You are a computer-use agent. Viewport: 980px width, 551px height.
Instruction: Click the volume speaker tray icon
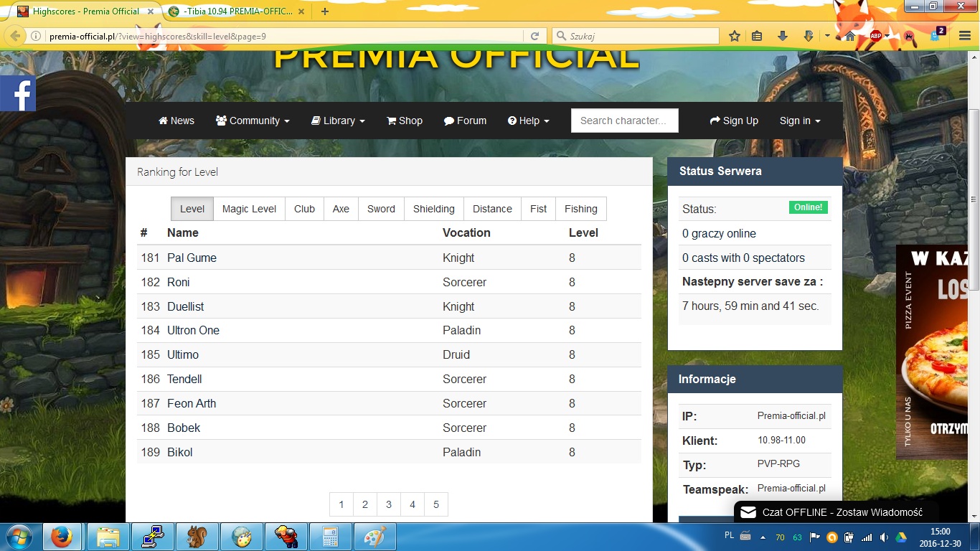(x=884, y=537)
